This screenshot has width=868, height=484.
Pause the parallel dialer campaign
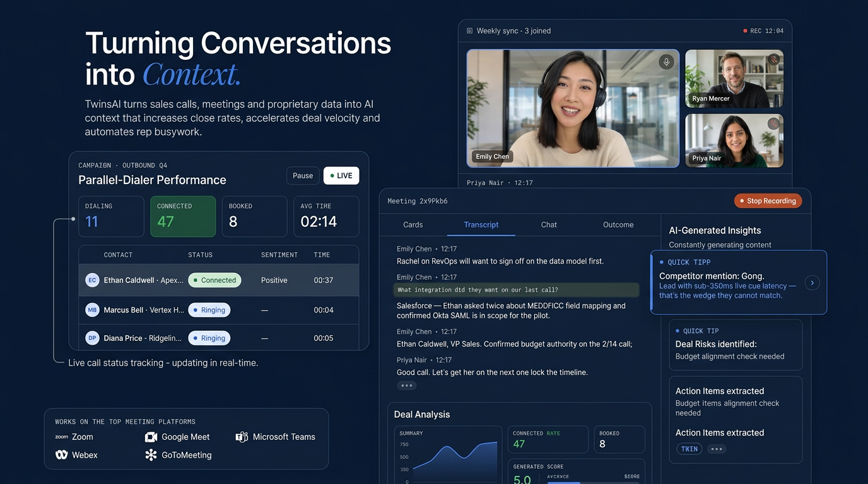point(303,176)
